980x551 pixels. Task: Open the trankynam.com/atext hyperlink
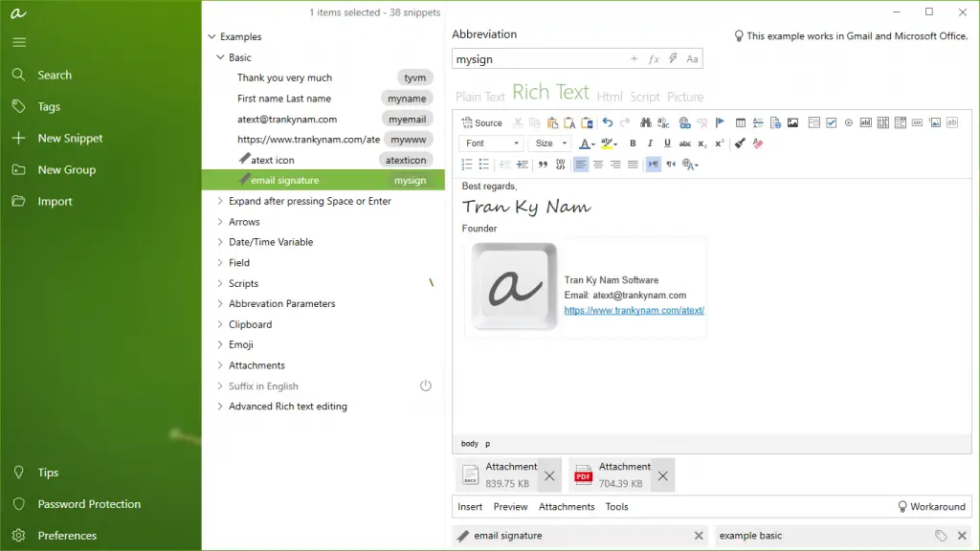[635, 311]
